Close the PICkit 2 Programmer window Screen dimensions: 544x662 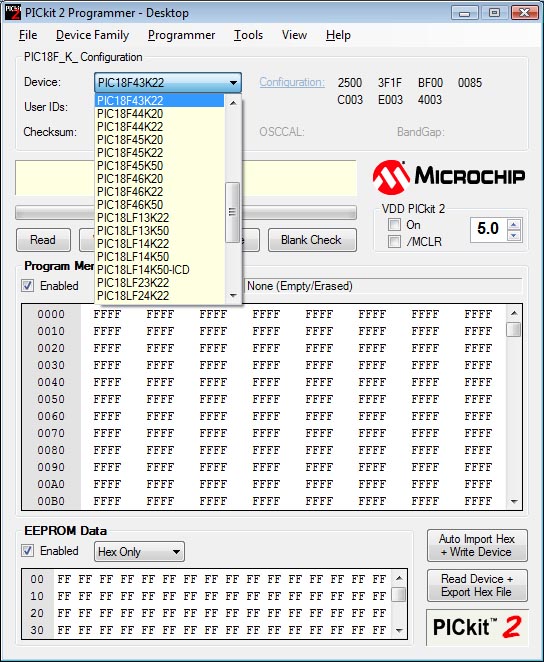pyautogui.click(x=524, y=13)
